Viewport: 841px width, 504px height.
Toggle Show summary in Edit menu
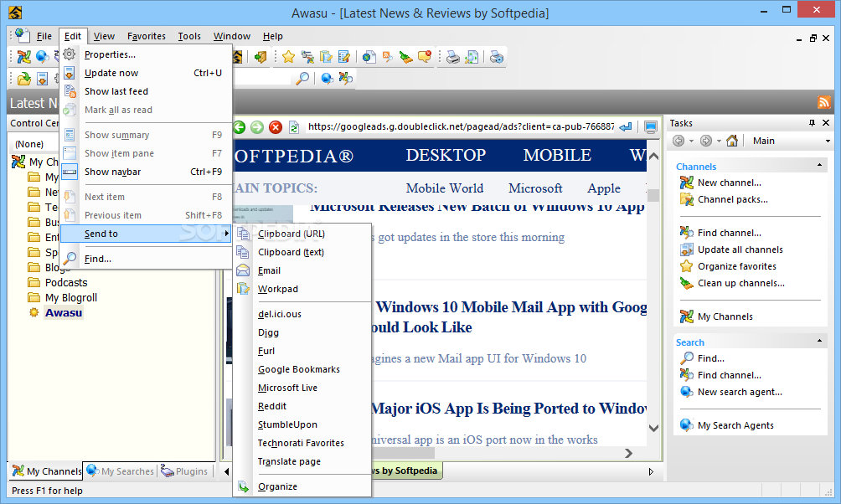146,135
